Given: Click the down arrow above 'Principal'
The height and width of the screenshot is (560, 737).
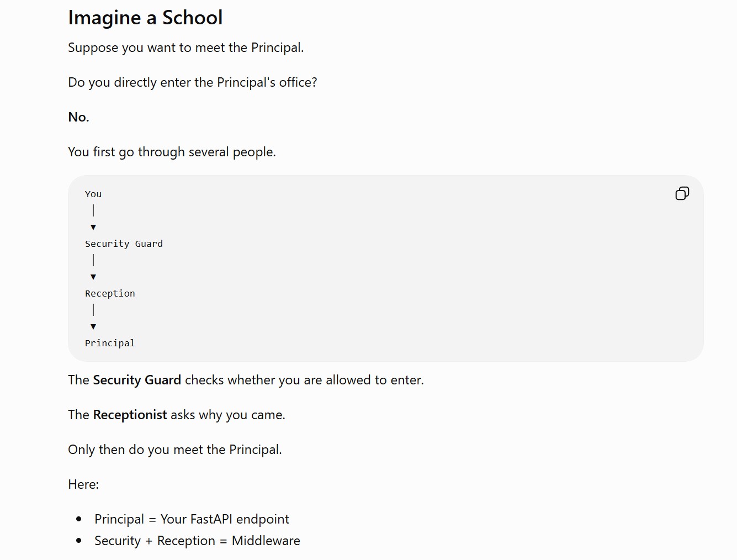Looking at the screenshot, I should tap(93, 326).
